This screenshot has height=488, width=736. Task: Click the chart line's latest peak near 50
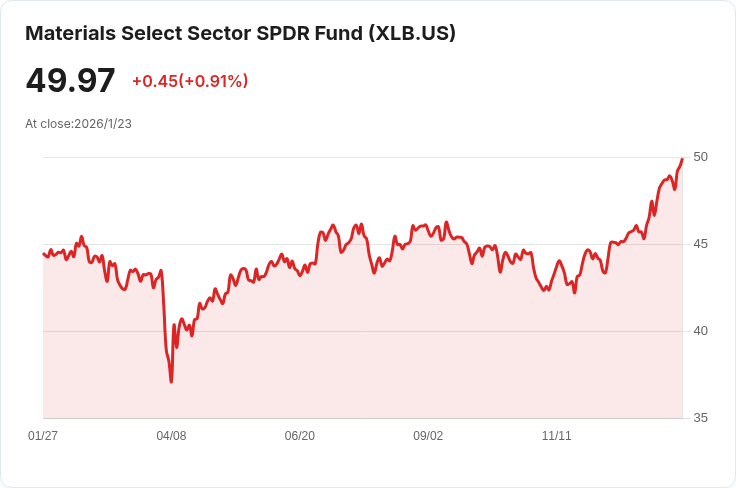coord(682,160)
